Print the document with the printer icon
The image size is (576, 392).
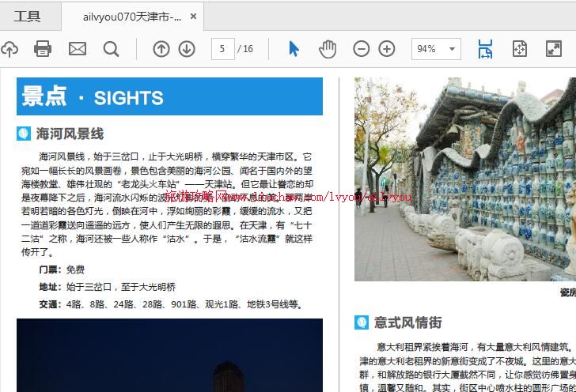pyautogui.click(x=43, y=49)
